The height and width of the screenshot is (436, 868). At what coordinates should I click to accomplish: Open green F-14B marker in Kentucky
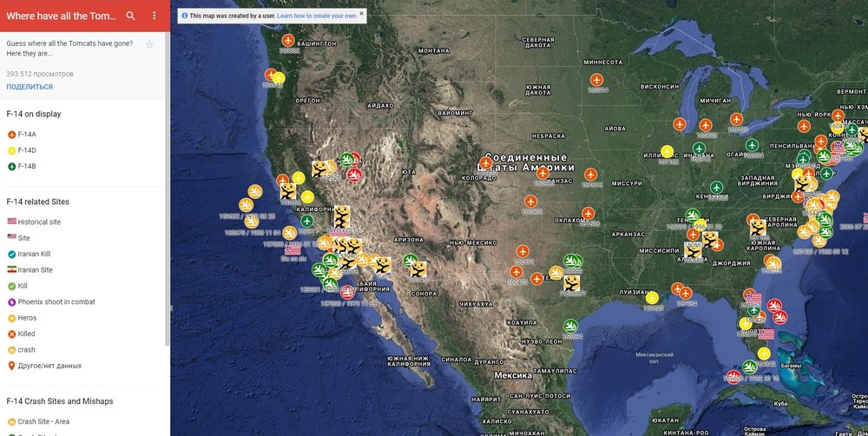click(717, 188)
